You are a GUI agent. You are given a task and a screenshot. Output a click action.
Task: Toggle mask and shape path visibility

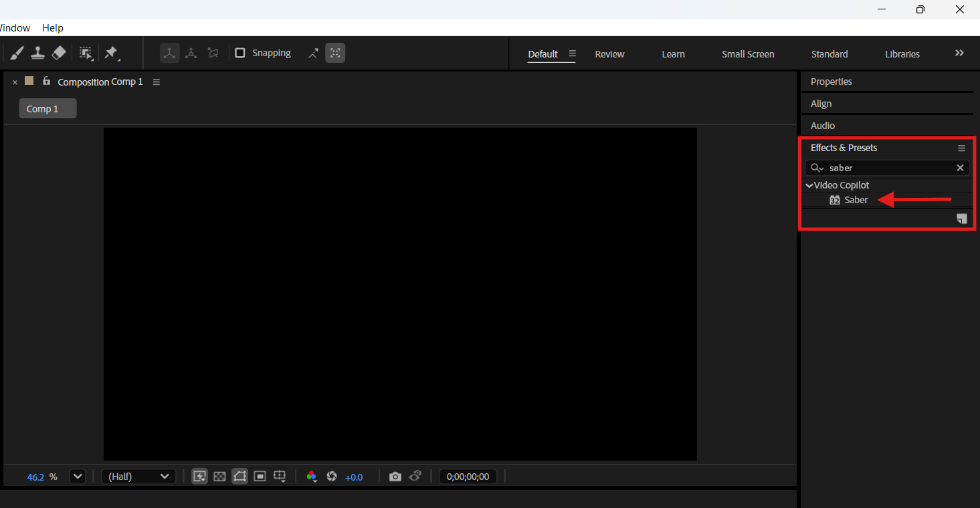(x=239, y=477)
